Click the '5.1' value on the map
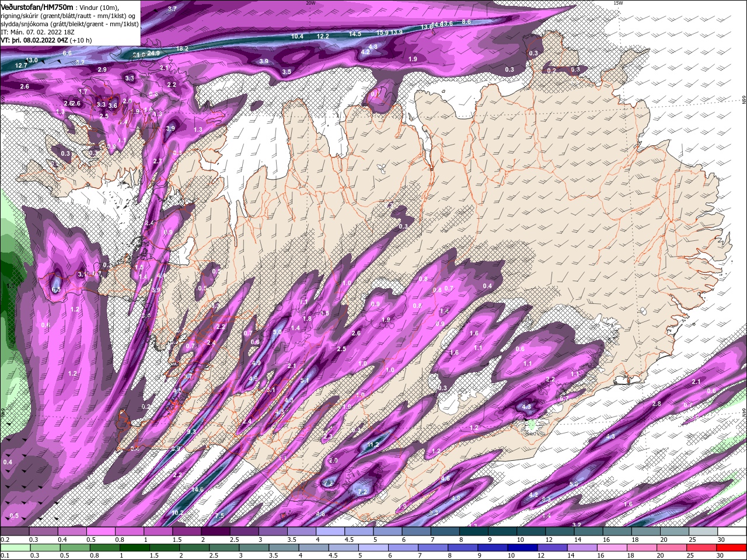The width and height of the screenshot is (747, 560). pyautogui.click(x=305, y=380)
